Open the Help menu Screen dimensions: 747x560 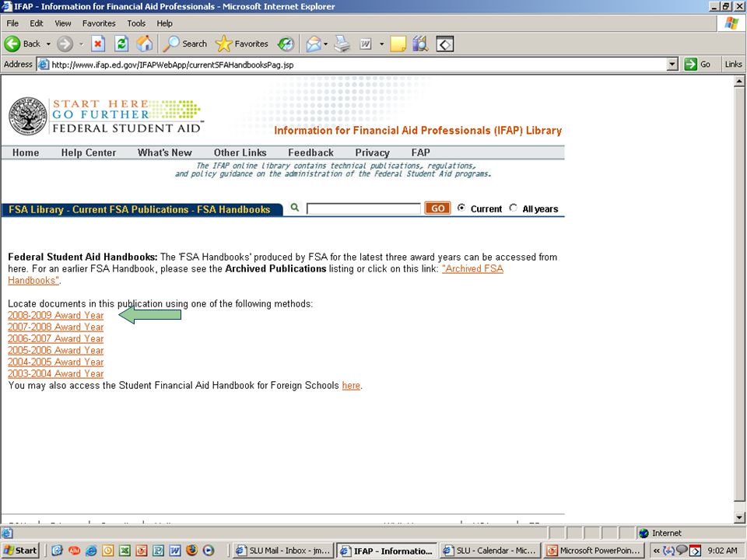[x=164, y=23]
